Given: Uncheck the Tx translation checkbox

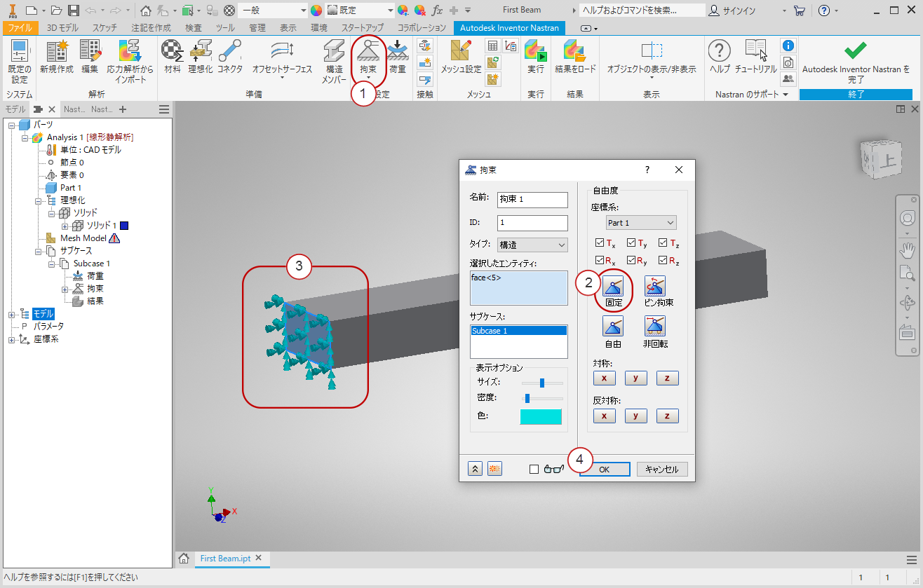Looking at the screenshot, I should (x=600, y=243).
